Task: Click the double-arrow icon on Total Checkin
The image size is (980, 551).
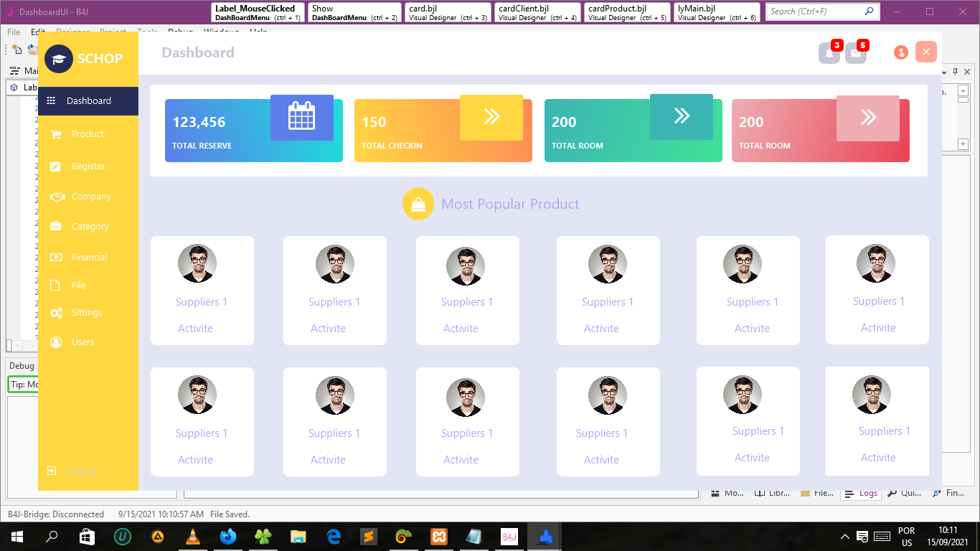Action: [491, 117]
